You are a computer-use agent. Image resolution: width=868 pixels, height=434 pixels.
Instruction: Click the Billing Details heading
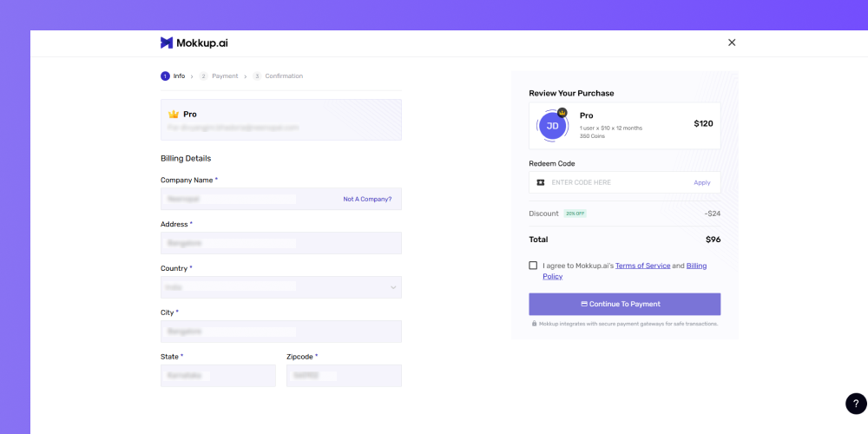click(x=186, y=158)
